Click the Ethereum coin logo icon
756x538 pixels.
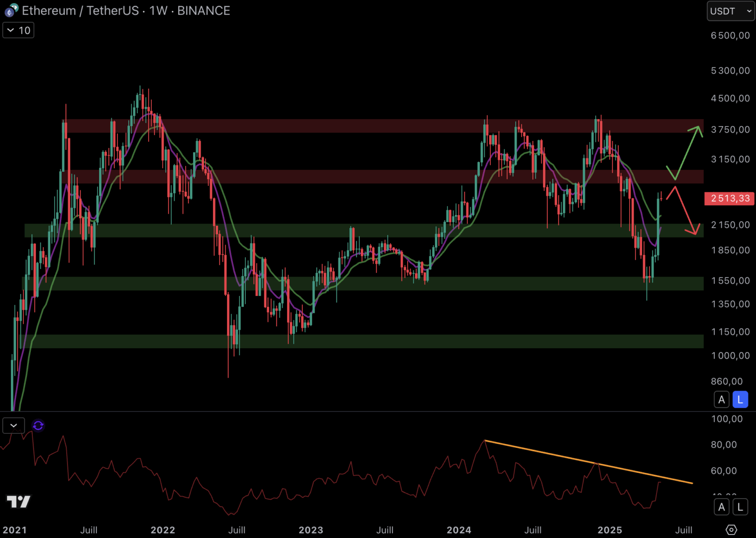[x=10, y=10]
